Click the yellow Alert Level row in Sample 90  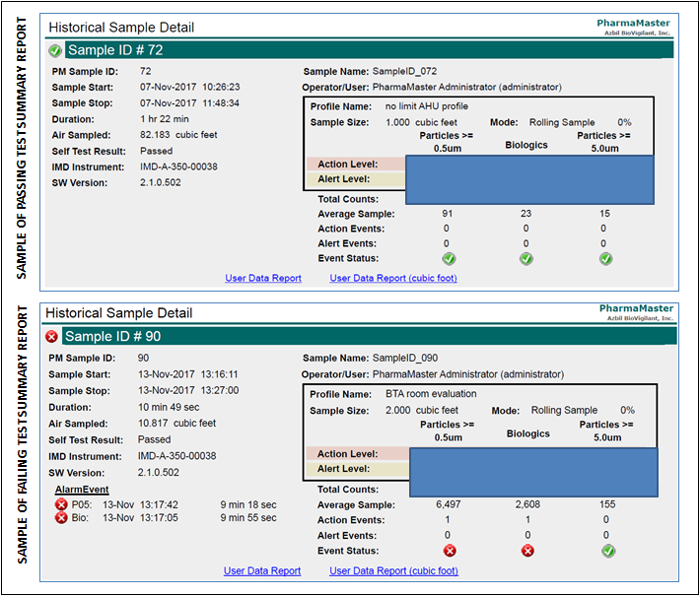(356, 470)
